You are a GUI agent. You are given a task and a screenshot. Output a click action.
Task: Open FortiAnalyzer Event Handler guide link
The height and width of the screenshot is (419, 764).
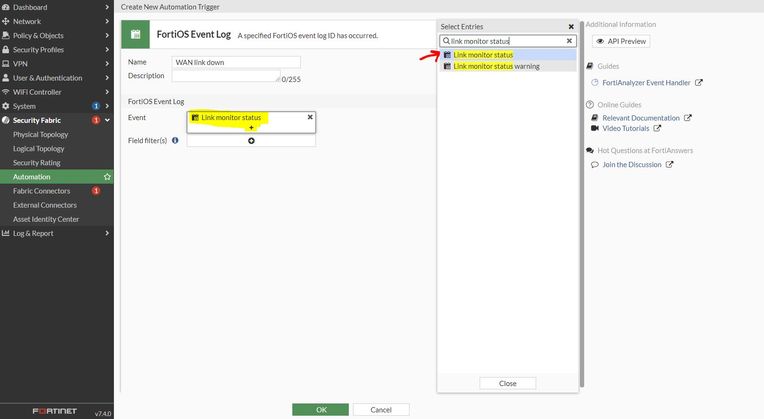coord(646,83)
